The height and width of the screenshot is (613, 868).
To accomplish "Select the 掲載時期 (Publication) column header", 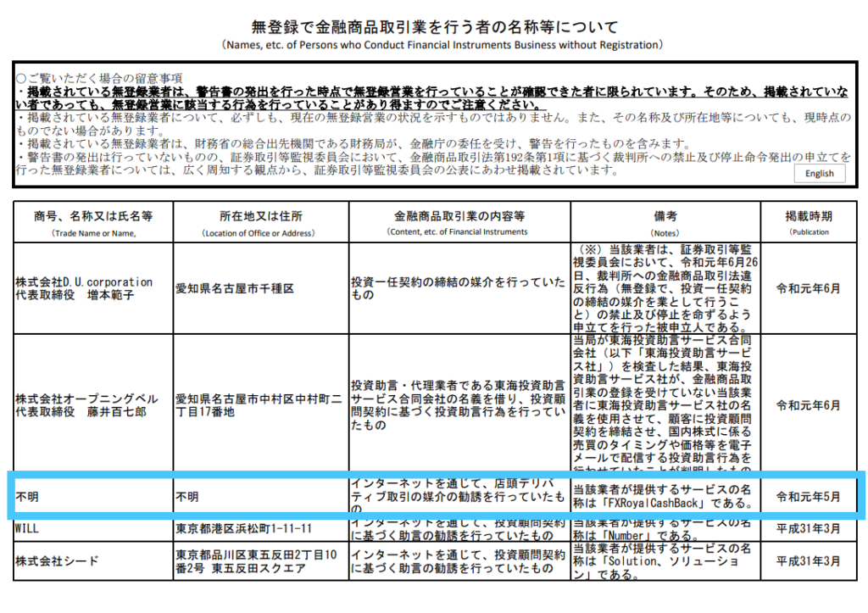I will coord(808,222).
